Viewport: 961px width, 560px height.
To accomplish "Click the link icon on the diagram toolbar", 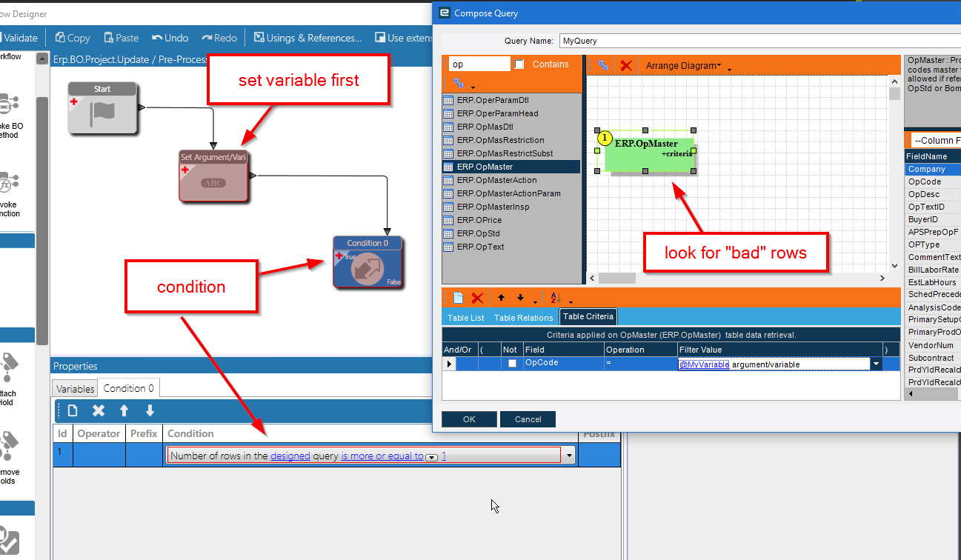I will coord(603,65).
